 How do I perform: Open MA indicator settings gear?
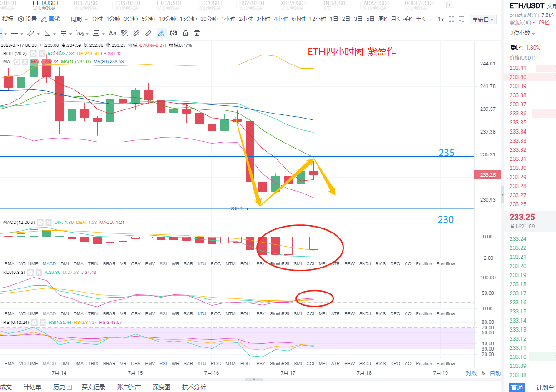click(x=16, y=62)
